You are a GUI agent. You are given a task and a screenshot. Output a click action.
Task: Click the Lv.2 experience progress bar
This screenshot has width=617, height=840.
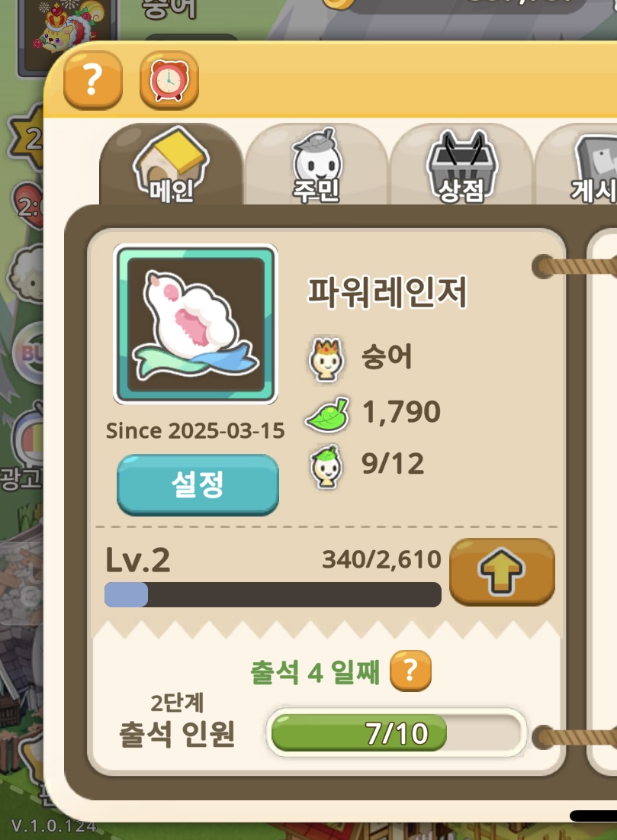coord(272,594)
